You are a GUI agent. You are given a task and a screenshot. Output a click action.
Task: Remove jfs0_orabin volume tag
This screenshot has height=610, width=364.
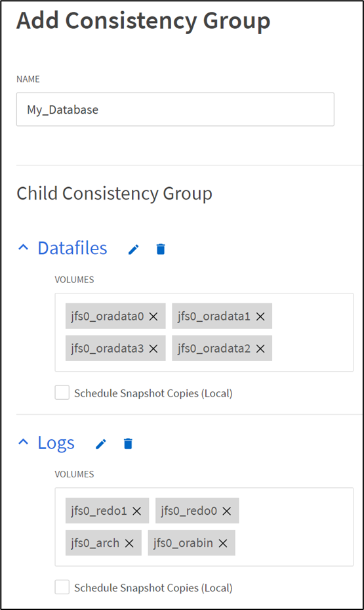(x=223, y=544)
